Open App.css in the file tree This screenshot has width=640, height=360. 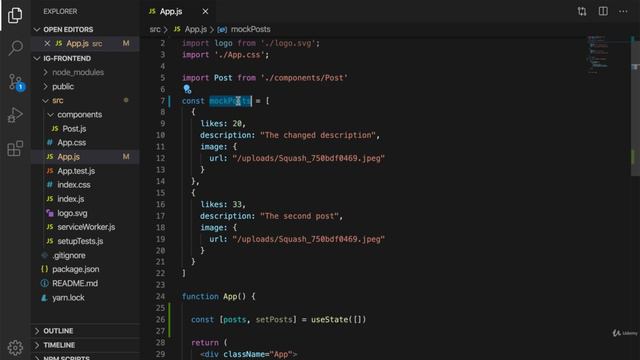tap(85, 142)
